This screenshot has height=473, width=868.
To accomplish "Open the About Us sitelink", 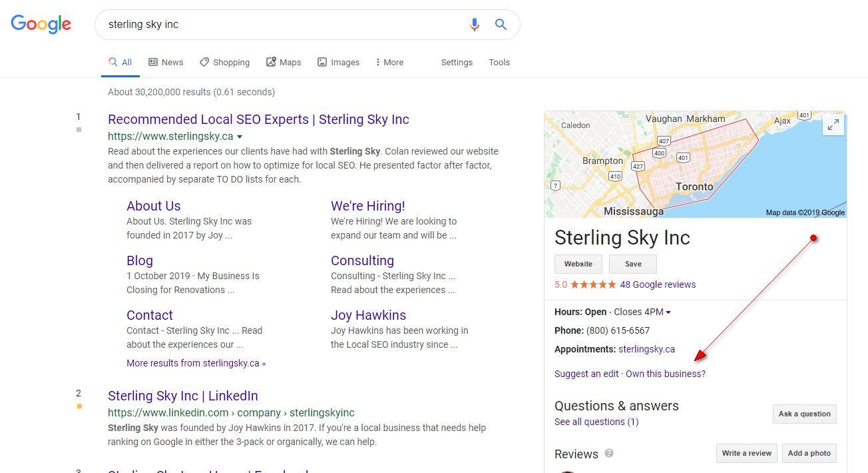I will point(154,206).
